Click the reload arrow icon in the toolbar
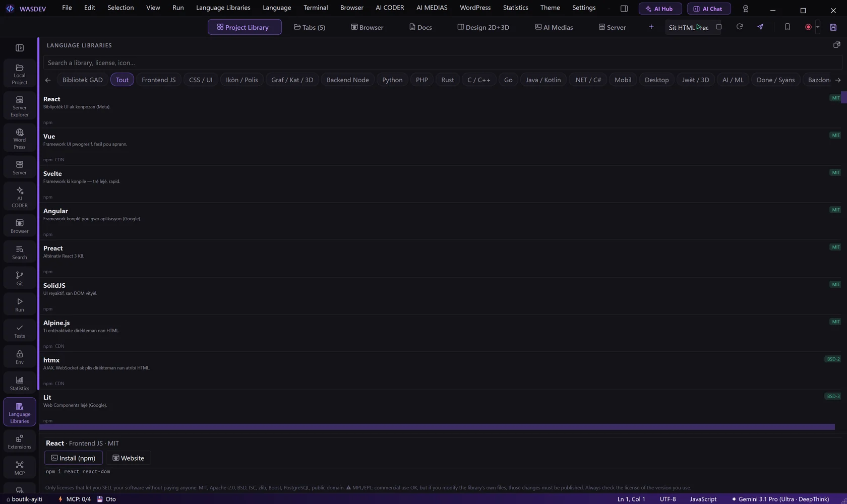The image size is (847, 504). click(x=740, y=27)
